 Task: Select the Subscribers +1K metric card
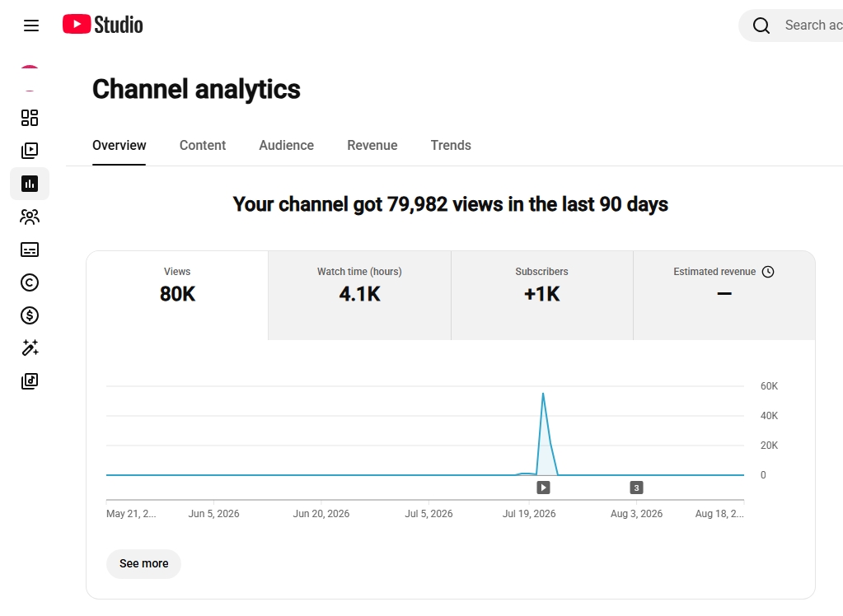coord(542,295)
